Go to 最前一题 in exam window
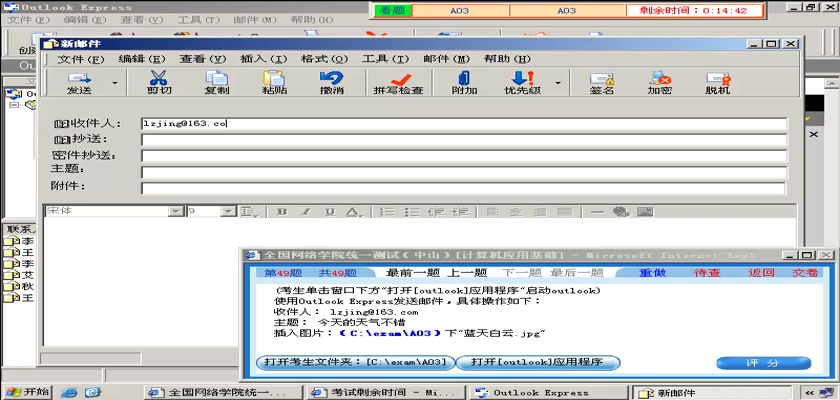 click(x=413, y=273)
